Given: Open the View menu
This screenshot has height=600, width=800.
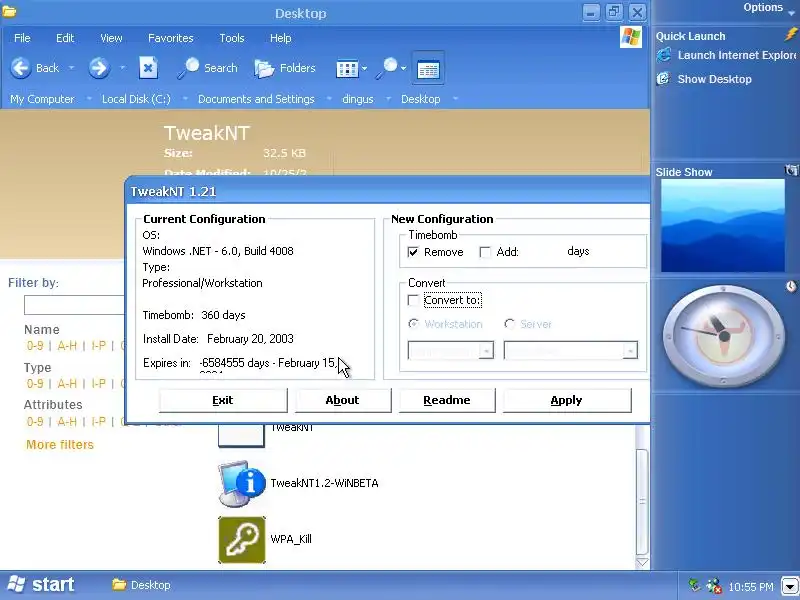Looking at the screenshot, I should click(111, 38).
